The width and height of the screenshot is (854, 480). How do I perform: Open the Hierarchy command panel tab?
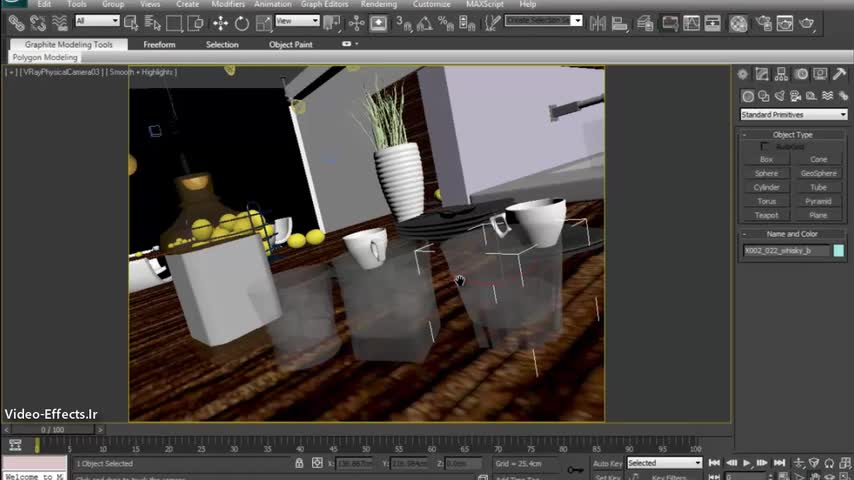[781, 74]
